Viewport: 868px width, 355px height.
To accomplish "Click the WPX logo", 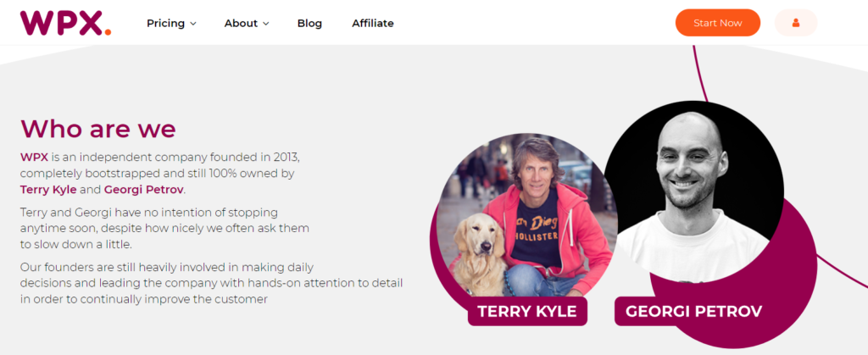I will point(64,23).
